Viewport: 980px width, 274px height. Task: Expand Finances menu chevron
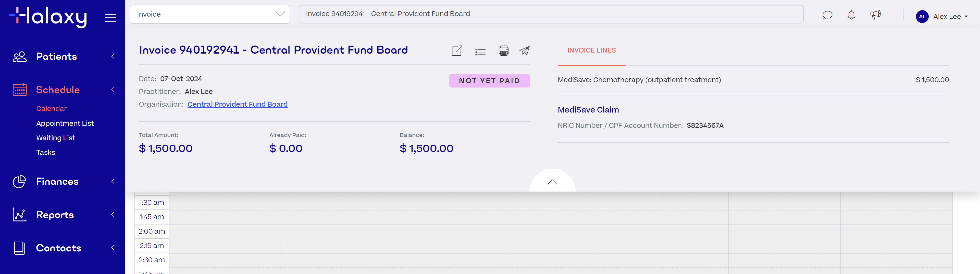click(x=113, y=181)
